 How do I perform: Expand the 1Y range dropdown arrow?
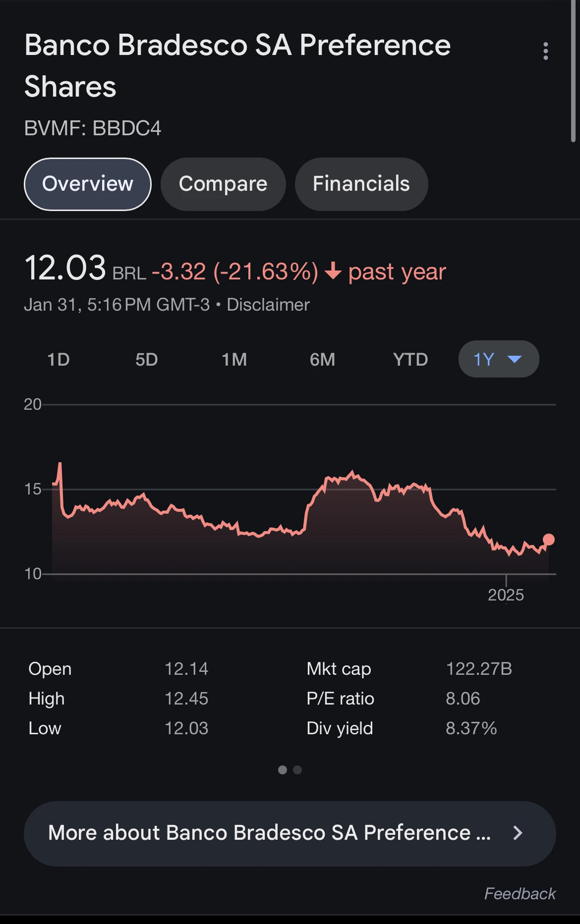pos(515,359)
